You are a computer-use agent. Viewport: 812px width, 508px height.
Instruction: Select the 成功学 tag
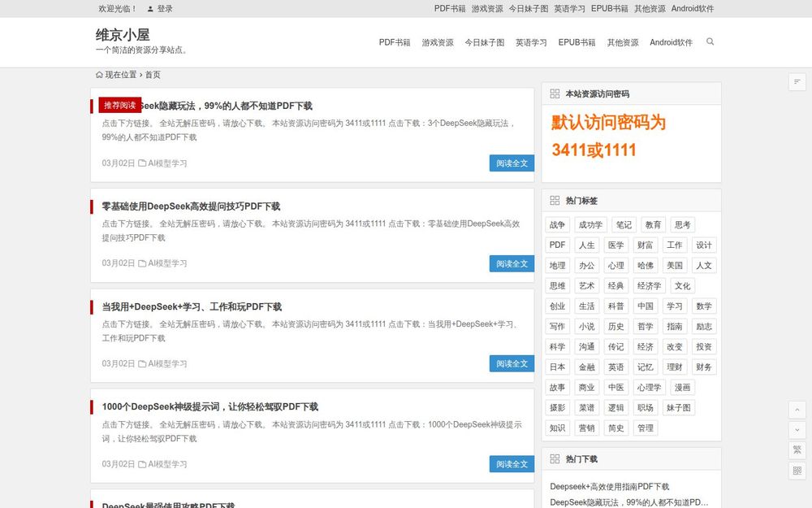tap(590, 225)
